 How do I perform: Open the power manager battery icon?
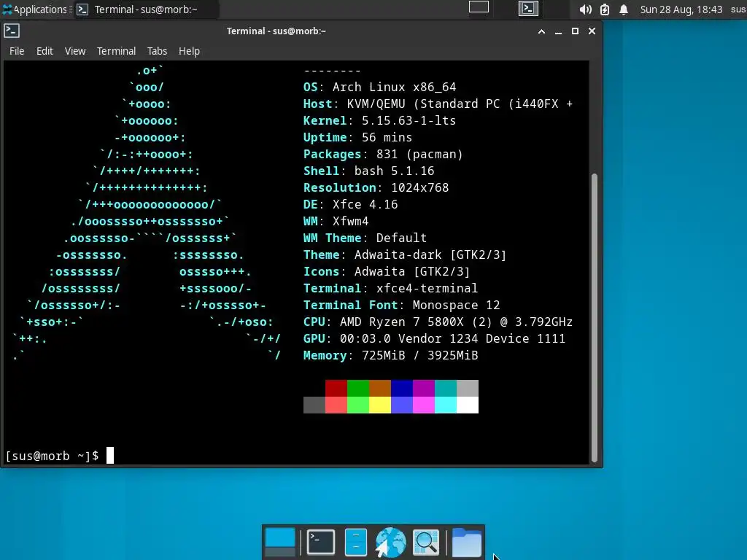pyautogui.click(x=605, y=9)
